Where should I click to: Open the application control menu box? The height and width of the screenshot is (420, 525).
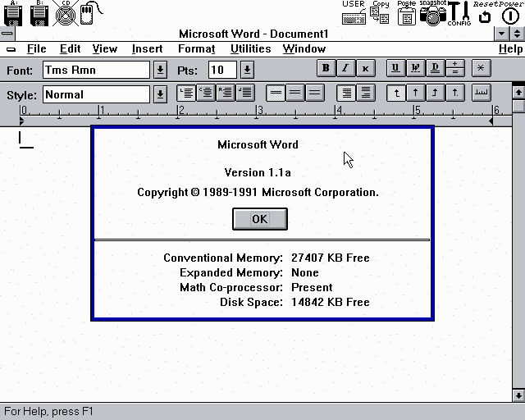(7, 34)
